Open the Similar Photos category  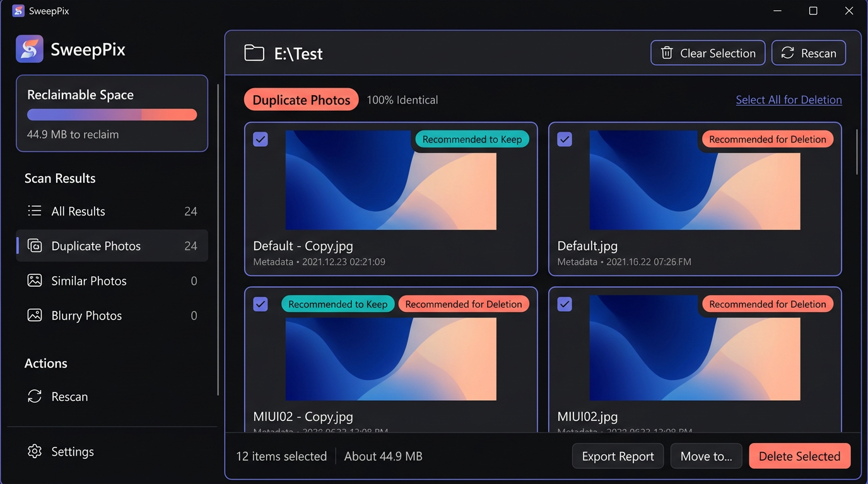point(112,280)
